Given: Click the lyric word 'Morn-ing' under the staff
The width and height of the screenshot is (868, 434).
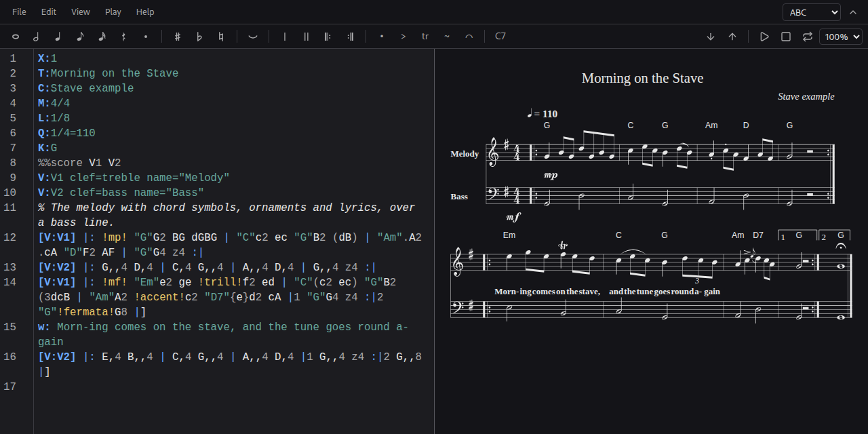Looking at the screenshot, I should (513, 292).
